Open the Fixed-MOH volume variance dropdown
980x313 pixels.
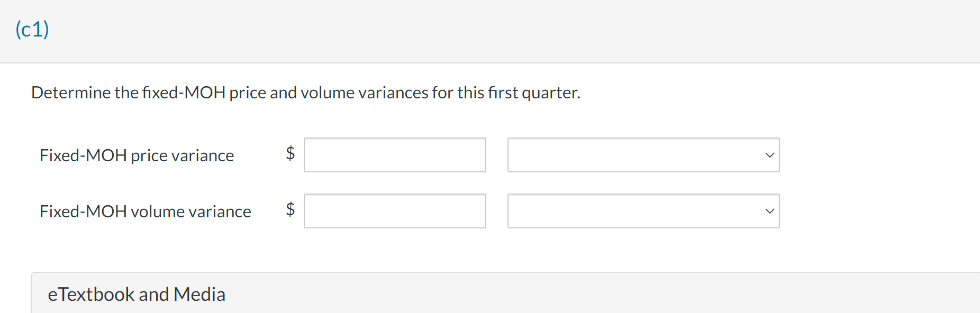(x=643, y=211)
